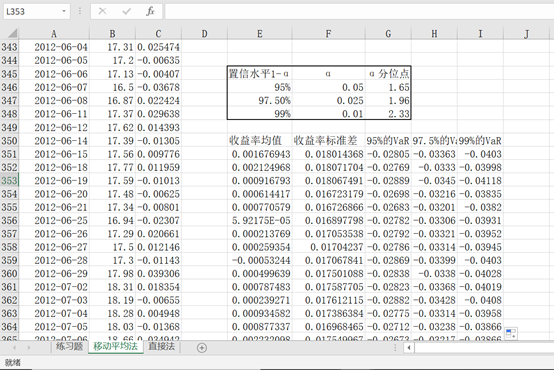Select cell with -0.00053244
Image resolution: width=554 pixels, height=370 pixels.
point(260,260)
